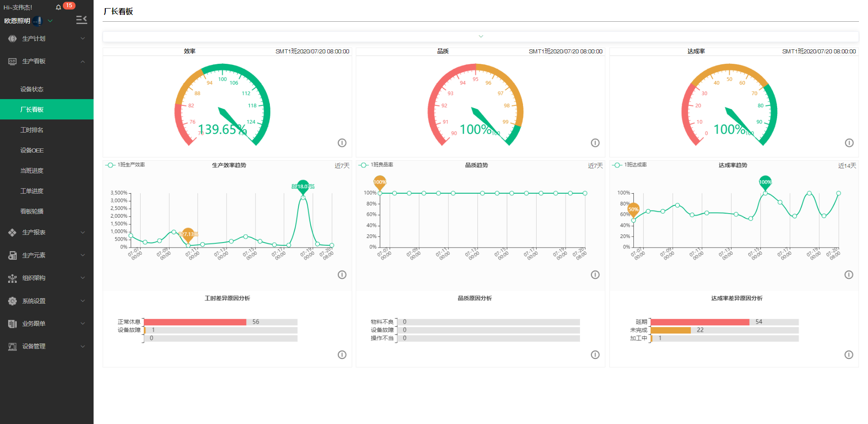Expand the 生产计划 sidebar menu

[47, 38]
